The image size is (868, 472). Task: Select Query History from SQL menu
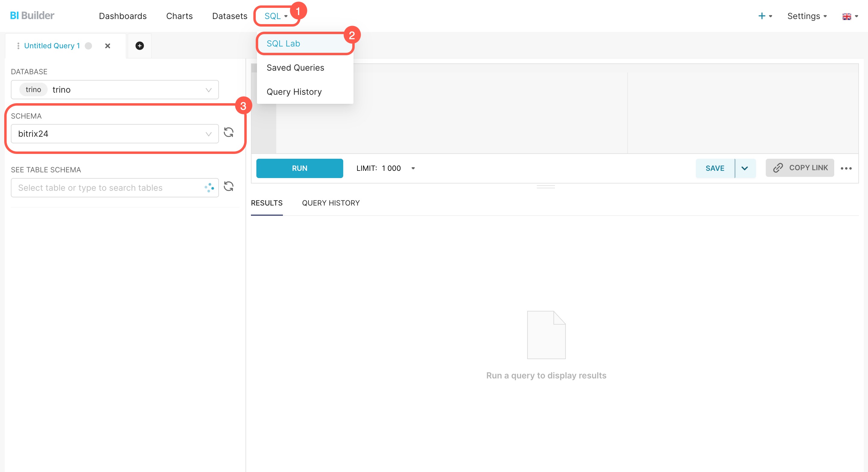point(294,92)
